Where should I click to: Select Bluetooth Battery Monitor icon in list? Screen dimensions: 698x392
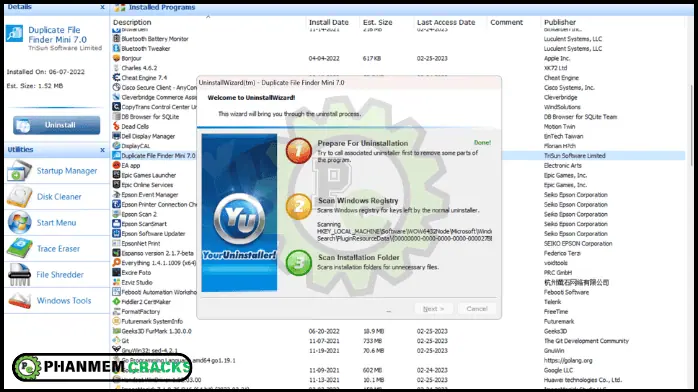(x=116, y=39)
